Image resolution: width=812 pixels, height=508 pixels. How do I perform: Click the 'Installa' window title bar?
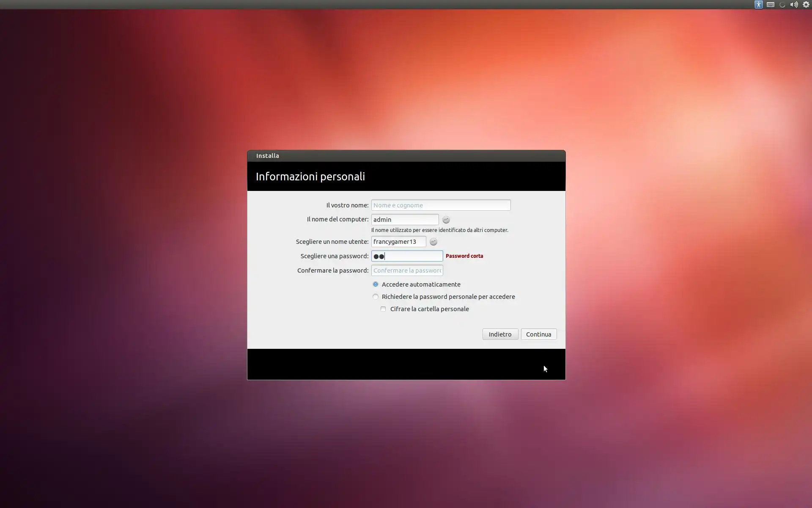point(406,156)
